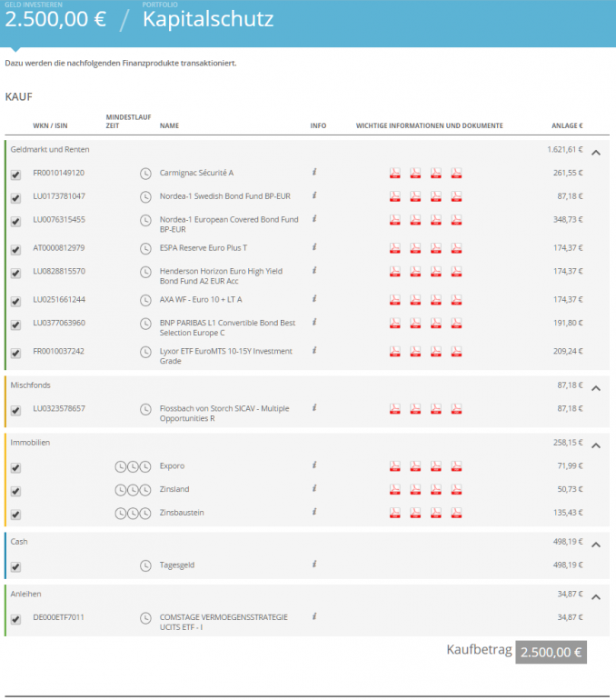This screenshot has width=616, height=700.
Task: Show info for Nordea-1 Swedish Bond Fund BP-EUR
Action: [314, 195]
